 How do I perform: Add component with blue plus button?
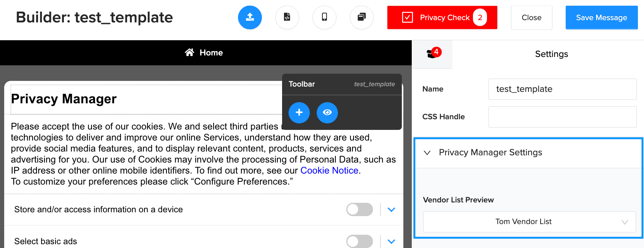point(299,112)
